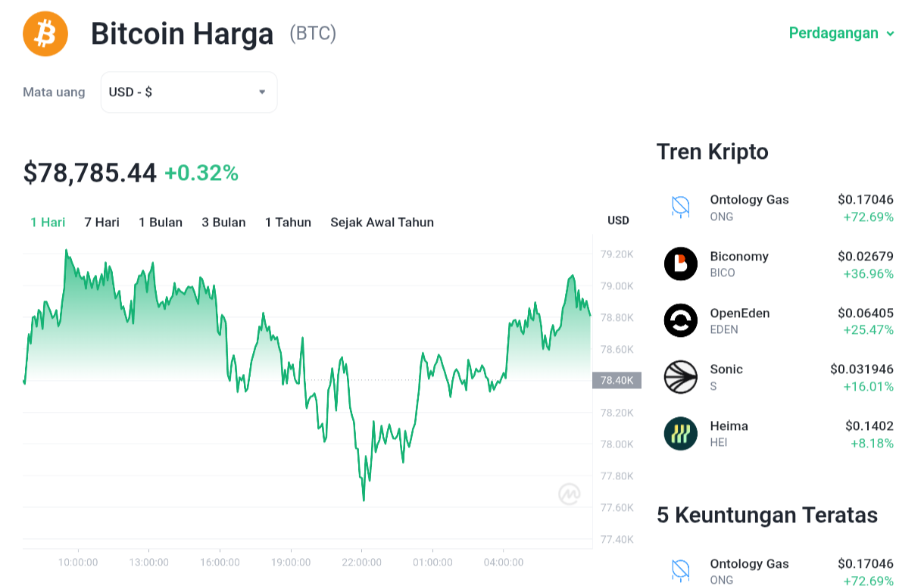Select the 1 Bulan chart range
Image resolution: width=924 pixels, height=586 pixels.
(161, 223)
